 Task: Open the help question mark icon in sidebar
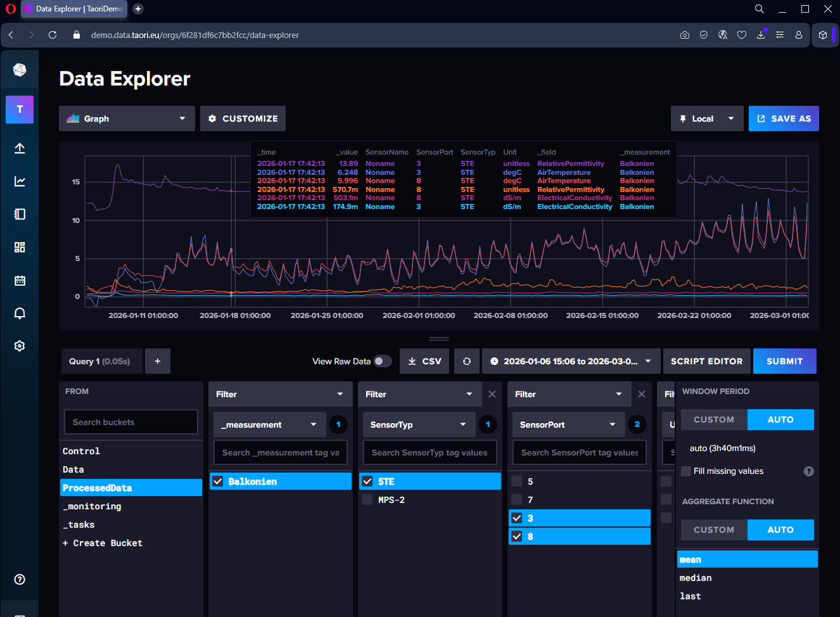click(x=20, y=579)
